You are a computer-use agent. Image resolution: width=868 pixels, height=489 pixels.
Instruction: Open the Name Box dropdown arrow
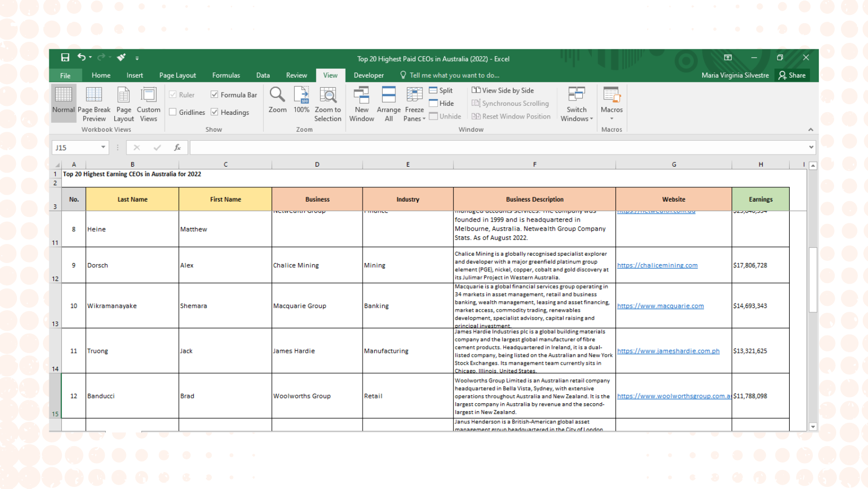103,147
